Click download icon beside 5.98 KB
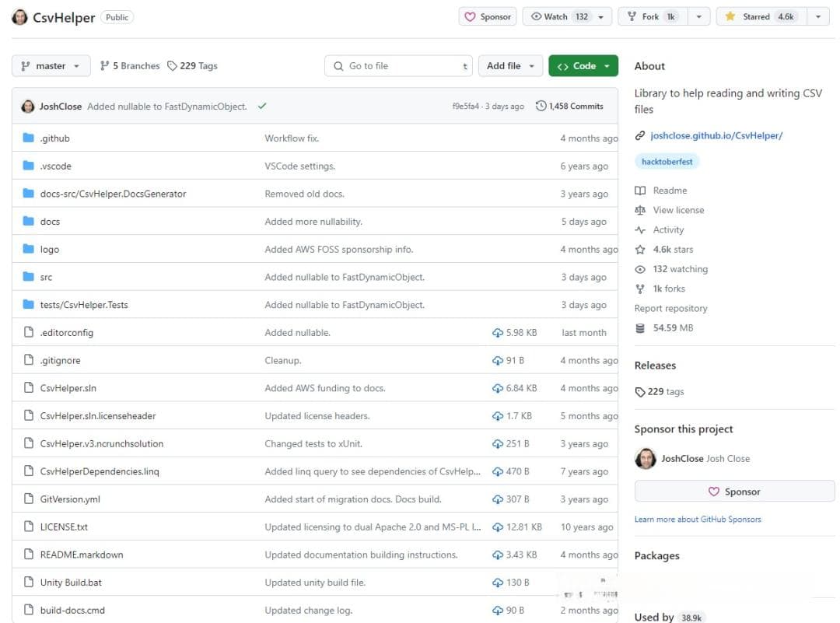840x623 pixels. point(498,333)
